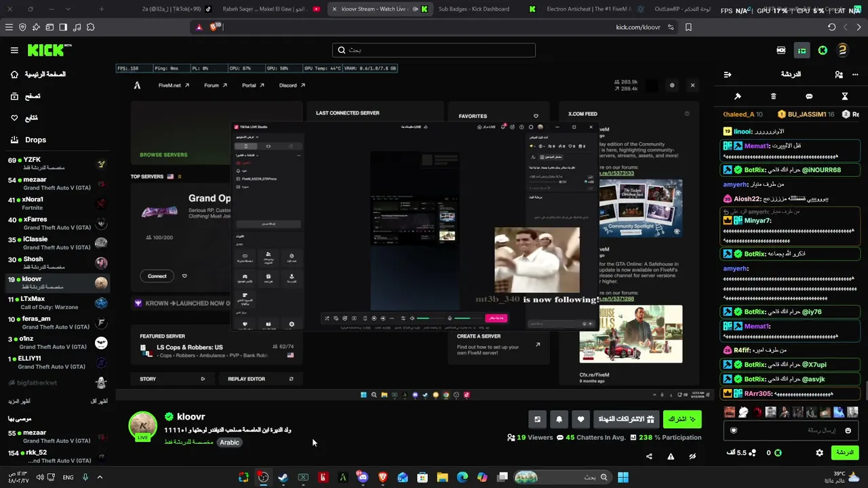Click the gift subscriptions button
Image resolution: width=868 pixels, height=488 pixels.
pos(625,420)
